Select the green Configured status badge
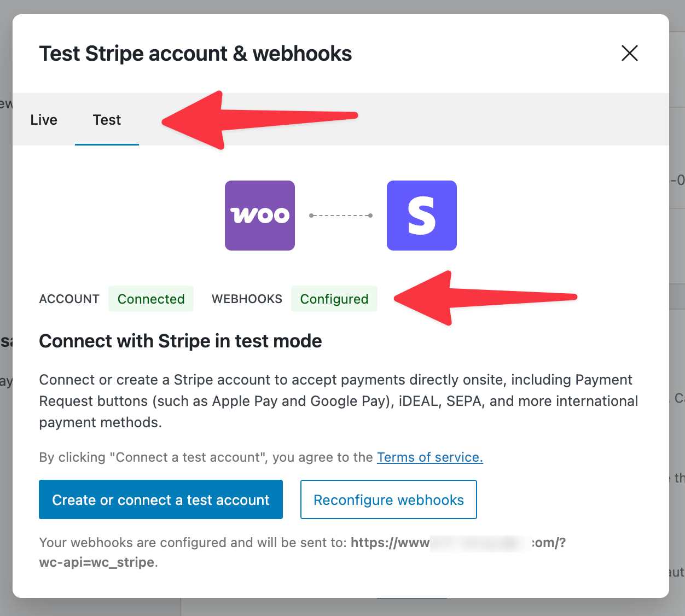685x616 pixels. click(334, 299)
